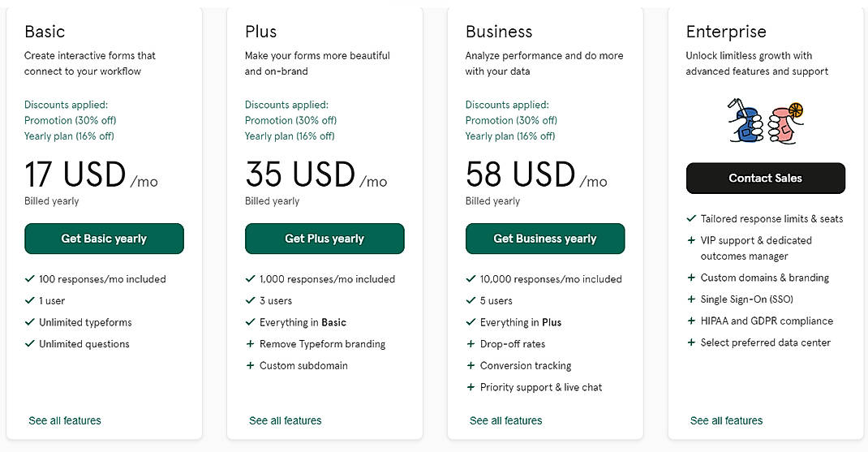This screenshot has height=452, width=868.
Task: Click plus icon next to Single Sign-On (SSO)
Action: pyautogui.click(x=692, y=299)
